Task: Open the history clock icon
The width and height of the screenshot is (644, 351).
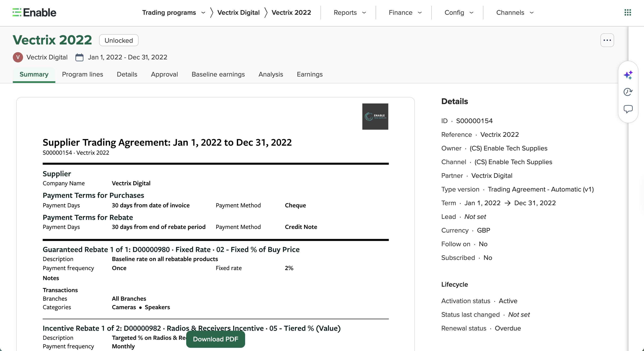Action: click(628, 92)
